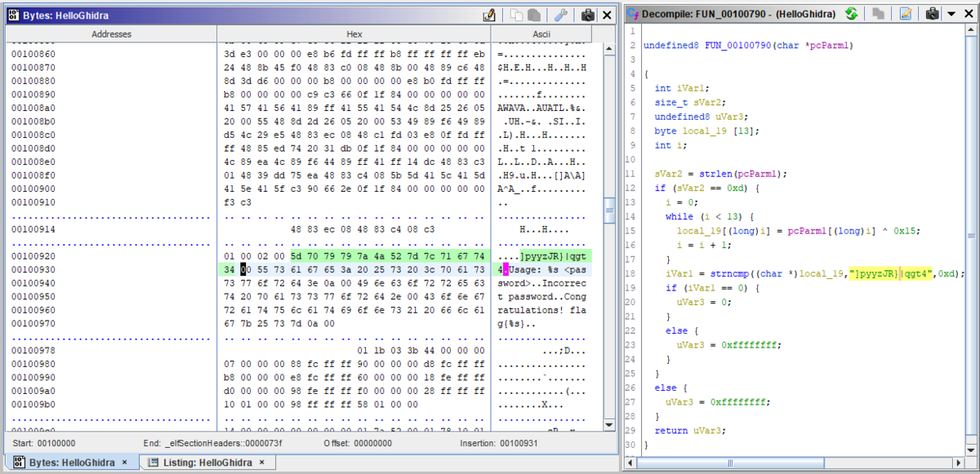980x474 pixels.
Task: Click Insertion: 00100931 status field
Action: [x=497, y=443]
